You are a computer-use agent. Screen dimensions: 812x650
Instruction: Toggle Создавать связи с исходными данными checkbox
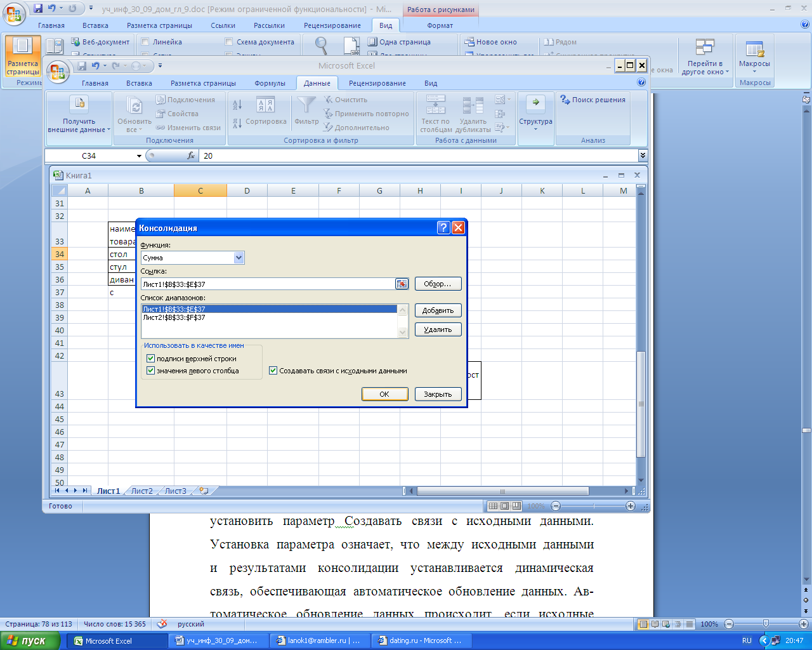tap(273, 371)
